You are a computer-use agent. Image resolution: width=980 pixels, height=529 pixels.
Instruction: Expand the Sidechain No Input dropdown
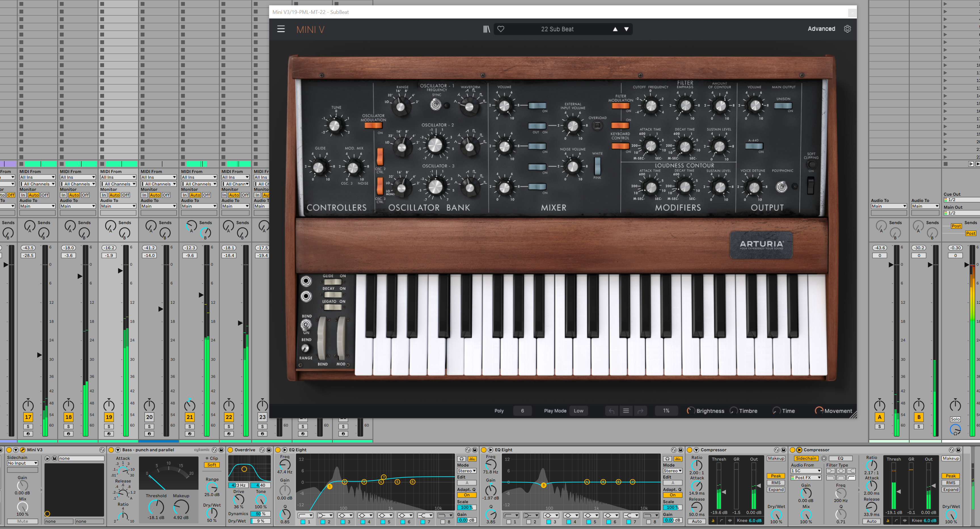pyautogui.click(x=22, y=463)
